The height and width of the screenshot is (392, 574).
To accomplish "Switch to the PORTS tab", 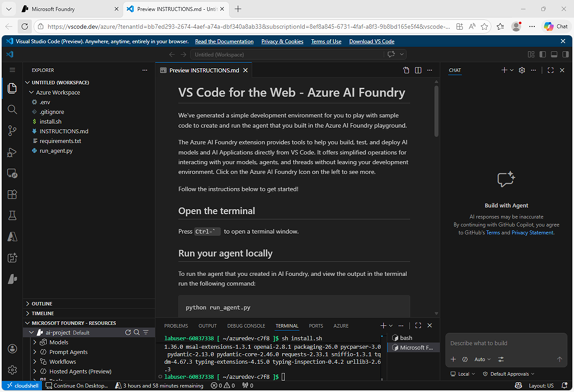I will click(316, 326).
